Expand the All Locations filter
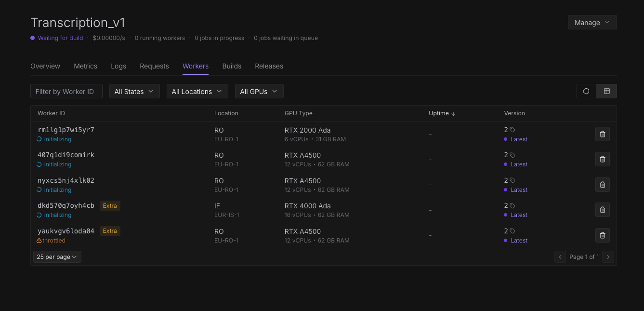Screen dimensions: 644x311 tap(197, 92)
